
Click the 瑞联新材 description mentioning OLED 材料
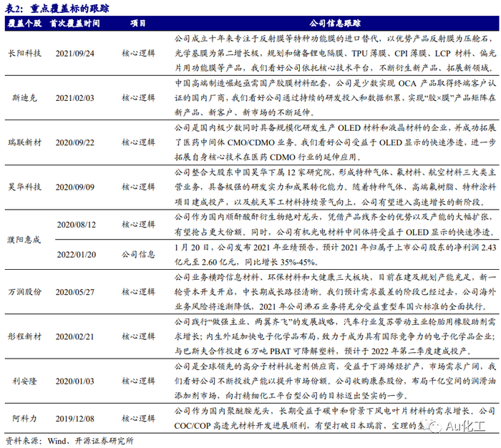tap(335, 142)
